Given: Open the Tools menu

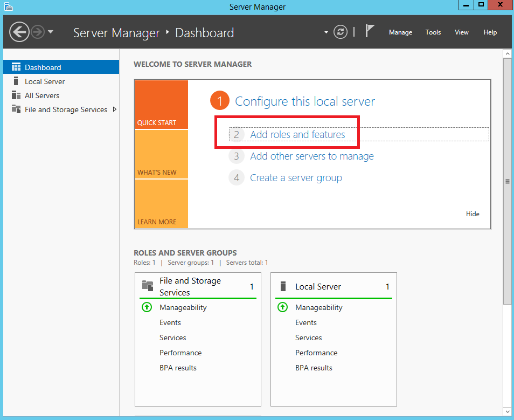Looking at the screenshot, I should (433, 32).
